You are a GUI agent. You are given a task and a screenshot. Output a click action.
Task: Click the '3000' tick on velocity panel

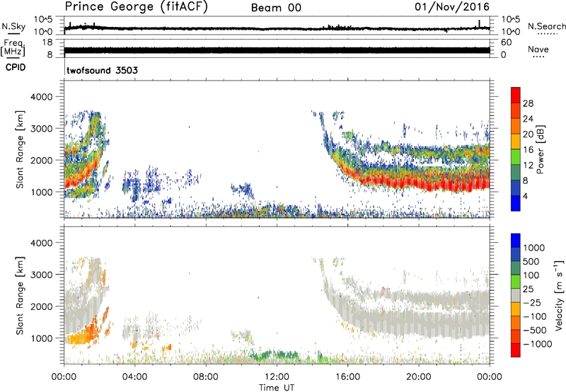[41, 275]
